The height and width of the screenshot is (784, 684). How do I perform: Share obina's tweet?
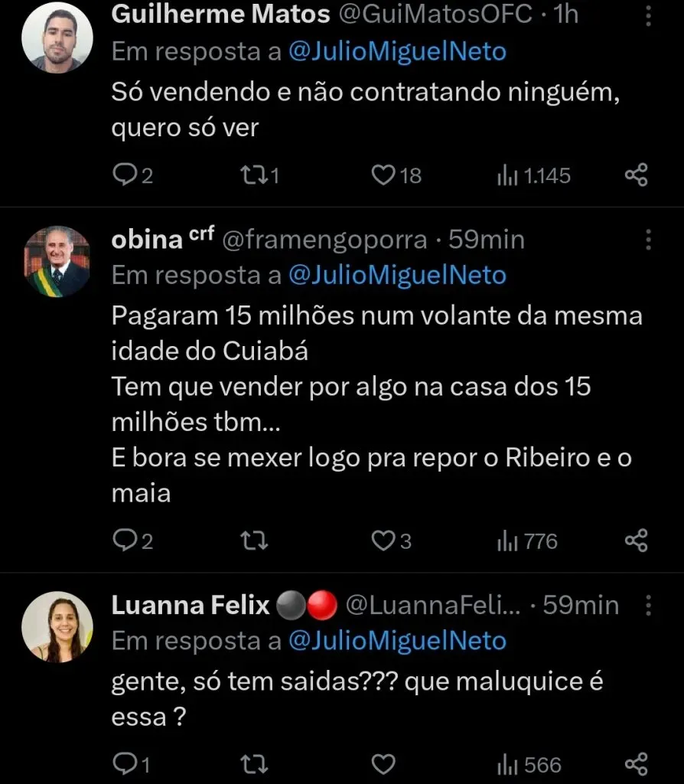coord(636,541)
